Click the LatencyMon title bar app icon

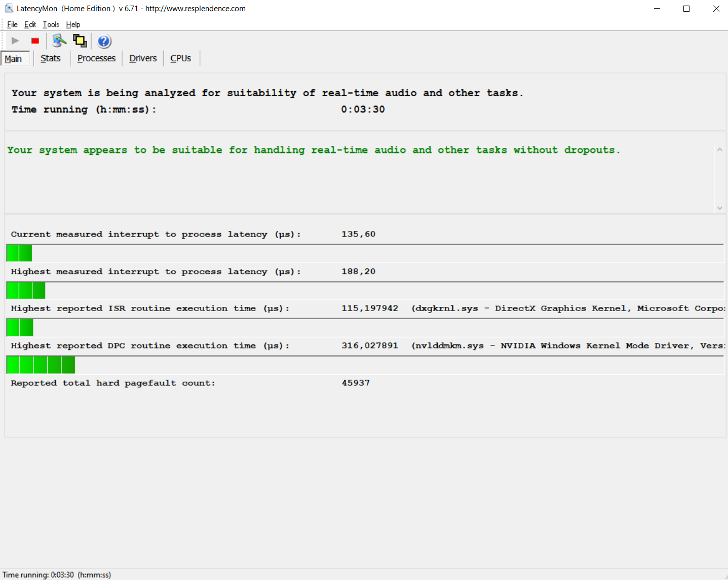tap(9, 8)
